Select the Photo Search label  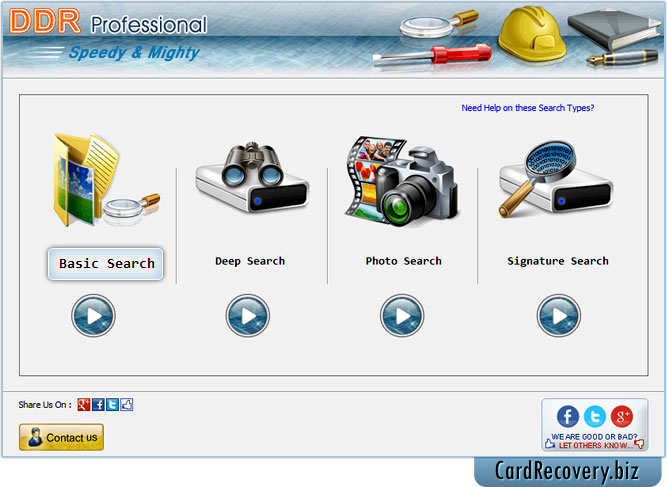(x=404, y=261)
